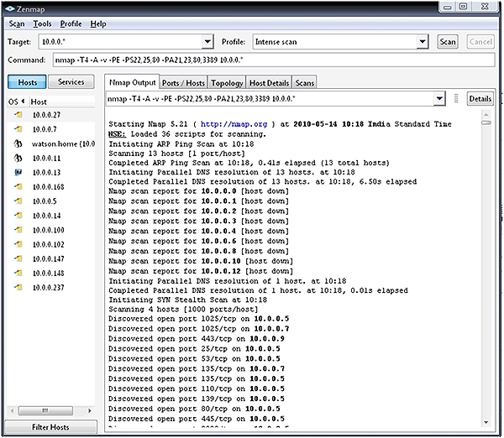
Task: Open the Tools menu
Action: pos(42,23)
